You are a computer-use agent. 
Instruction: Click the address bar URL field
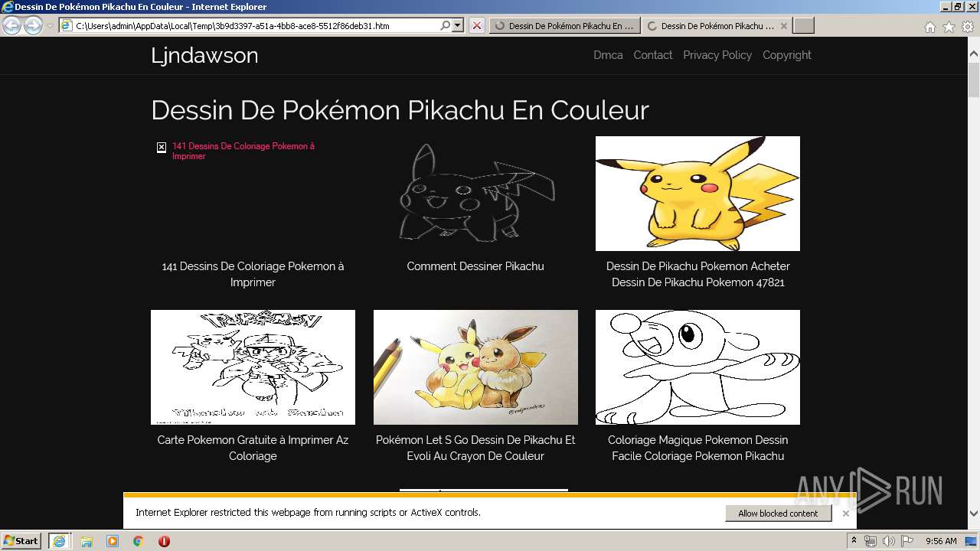tap(256, 25)
